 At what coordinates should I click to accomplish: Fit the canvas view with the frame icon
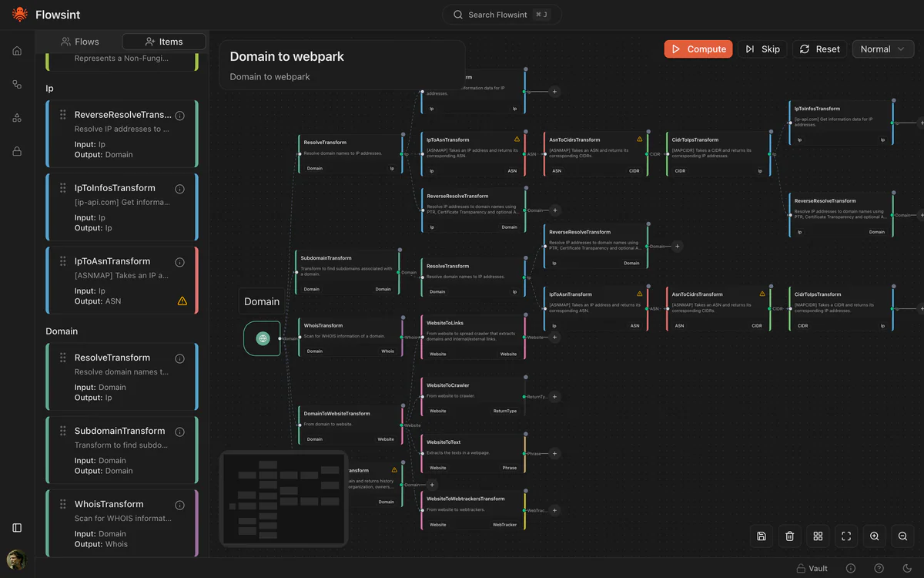coord(846,536)
